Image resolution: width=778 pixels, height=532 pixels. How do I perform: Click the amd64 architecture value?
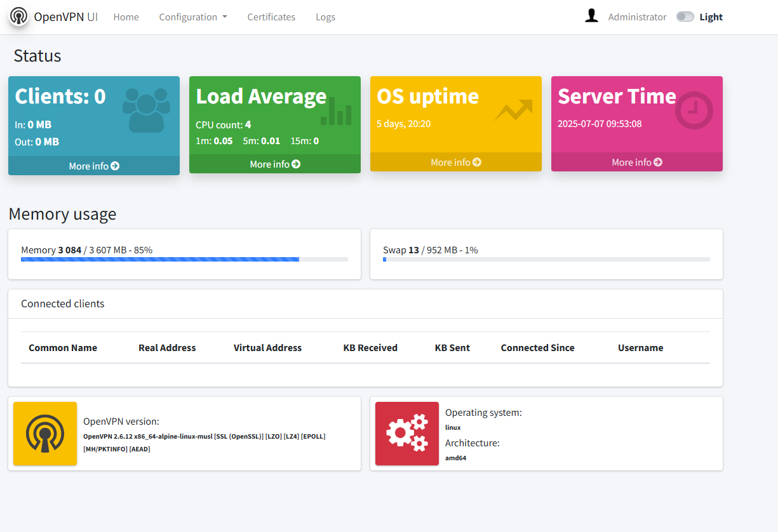pyautogui.click(x=456, y=458)
